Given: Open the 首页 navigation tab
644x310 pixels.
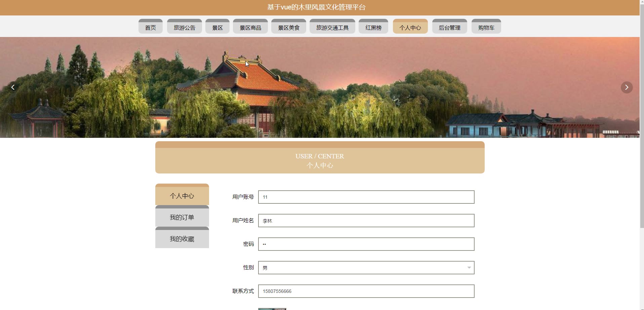Looking at the screenshot, I should coord(151,26).
